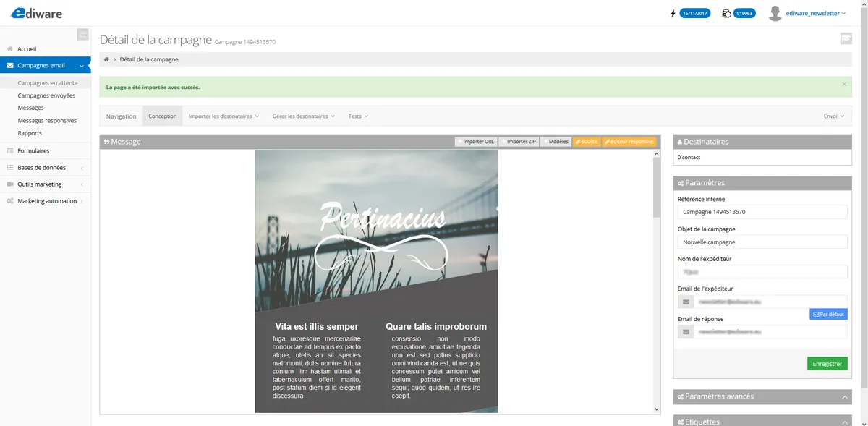Click the Nom de l'expéditeur field
Viewport: 868px width, 426px height.
coord(762,272)
